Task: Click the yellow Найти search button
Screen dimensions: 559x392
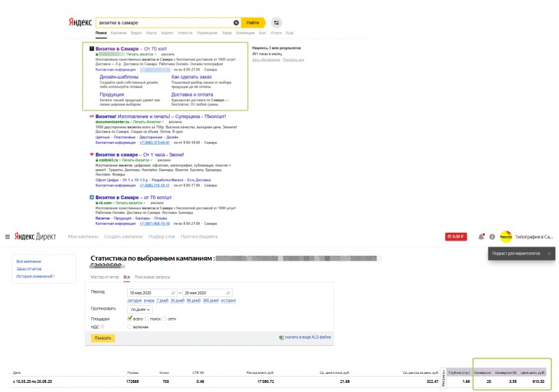Action: [253, 23]
